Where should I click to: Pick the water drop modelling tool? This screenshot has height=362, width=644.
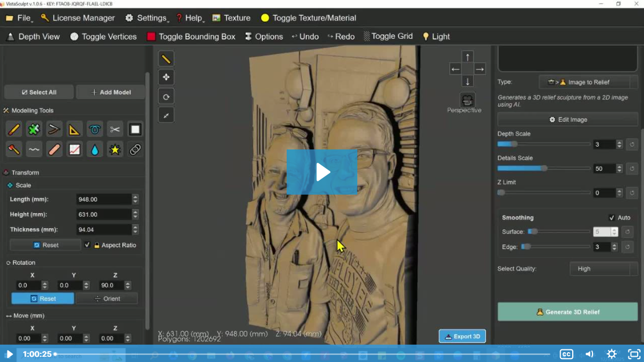coord(94,150)
